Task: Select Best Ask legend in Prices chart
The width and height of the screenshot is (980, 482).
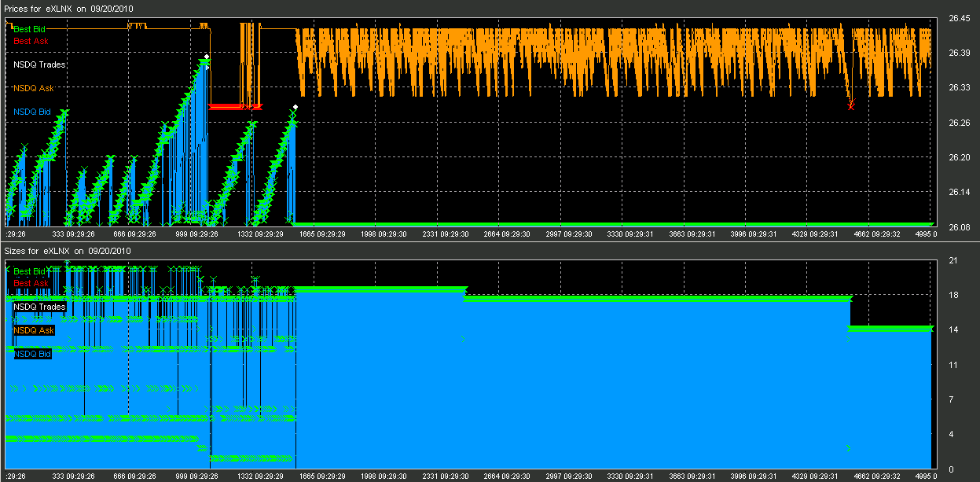Action: (x=31, y=41)
